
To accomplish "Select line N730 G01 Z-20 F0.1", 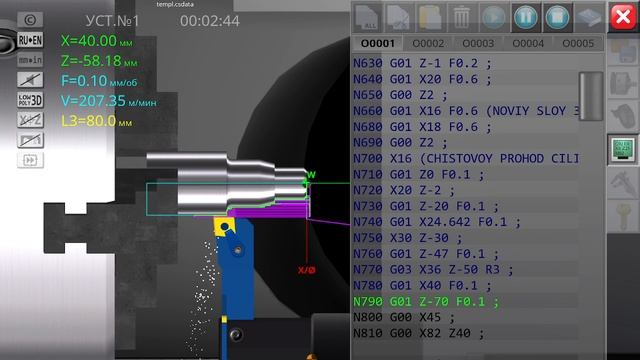I will 465,206.
